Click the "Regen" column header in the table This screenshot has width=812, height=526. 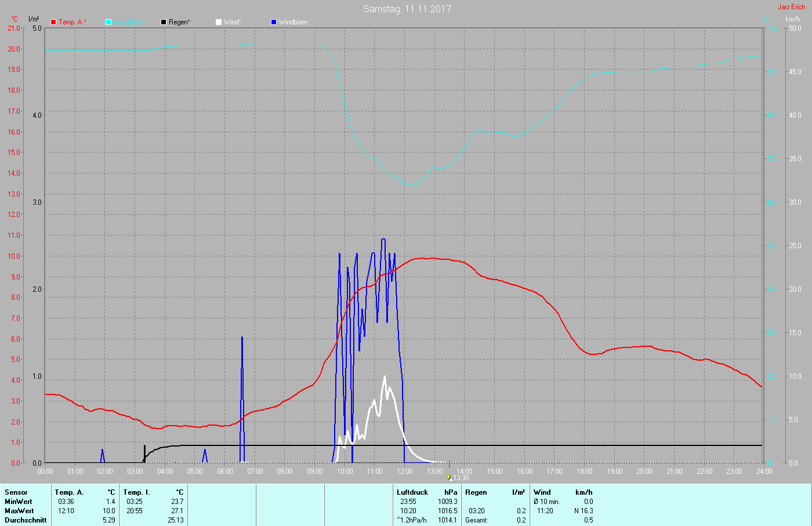[476, 492]
